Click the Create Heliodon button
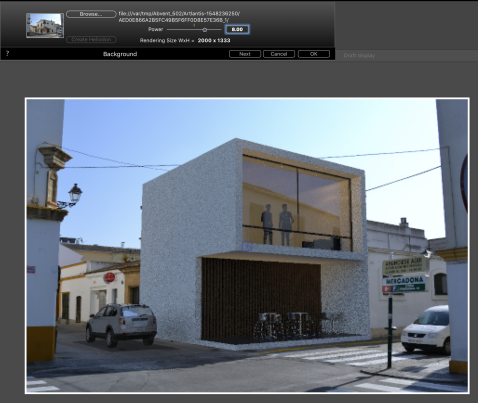 pos(91,39)
